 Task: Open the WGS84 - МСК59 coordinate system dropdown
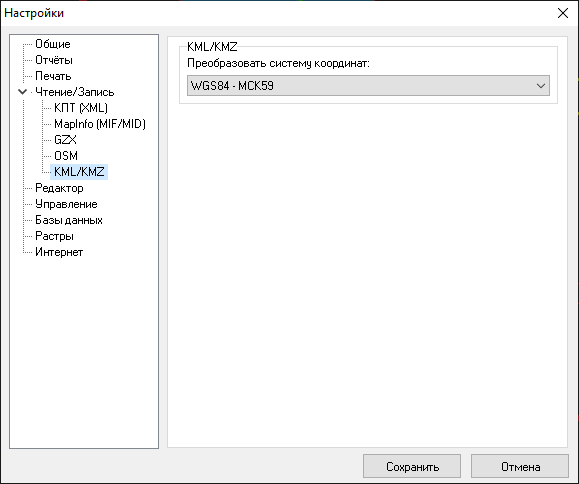368,86
